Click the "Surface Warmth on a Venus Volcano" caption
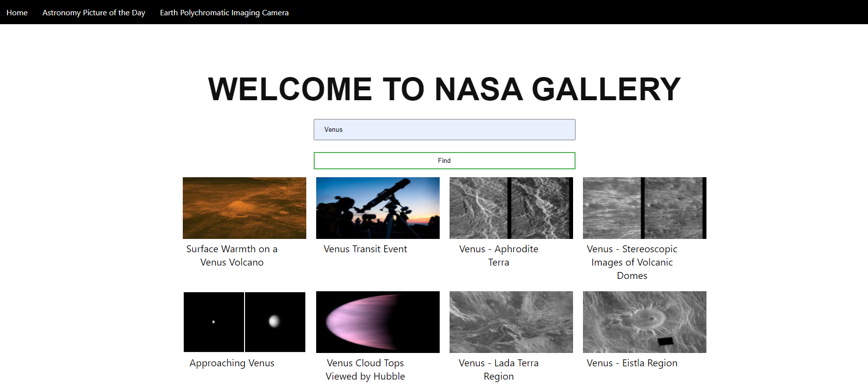The height and width of the screenshot is (389, 868). point(232,256)
